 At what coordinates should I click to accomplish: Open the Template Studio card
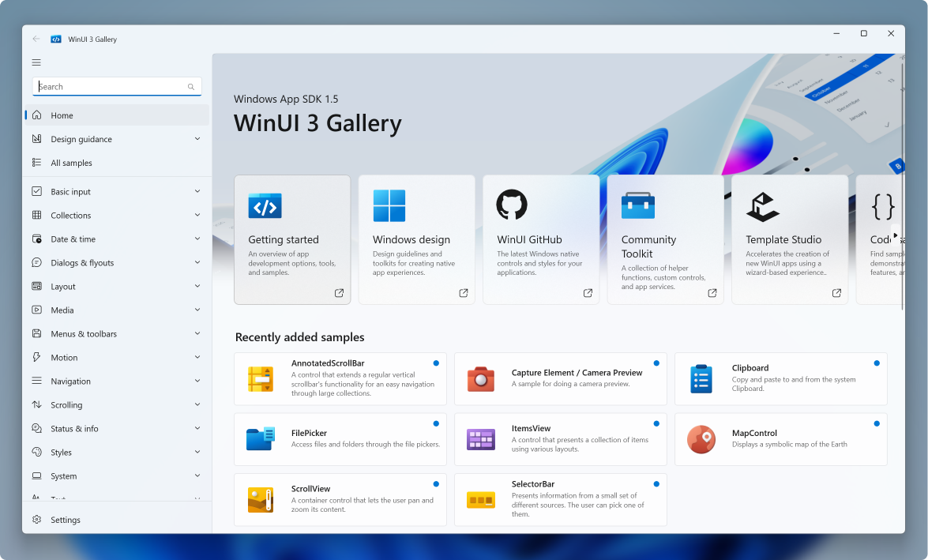pos(790,240)
